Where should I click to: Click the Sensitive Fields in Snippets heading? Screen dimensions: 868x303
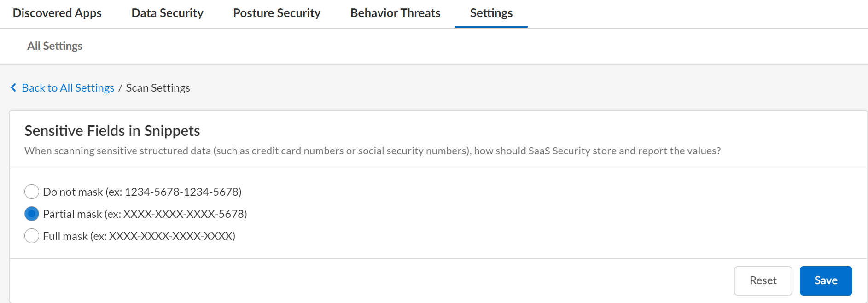pos(112,131)
